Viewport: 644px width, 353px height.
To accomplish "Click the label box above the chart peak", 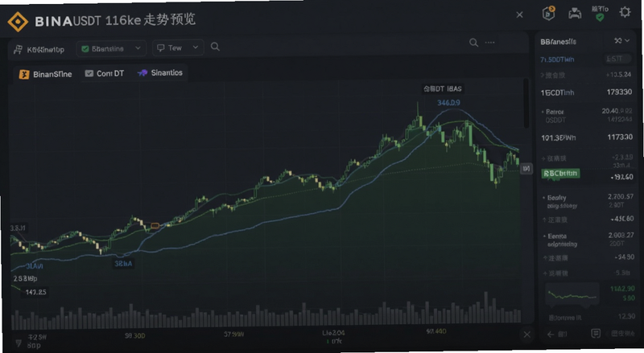I will pyautogui.click(x=442, y=88).
